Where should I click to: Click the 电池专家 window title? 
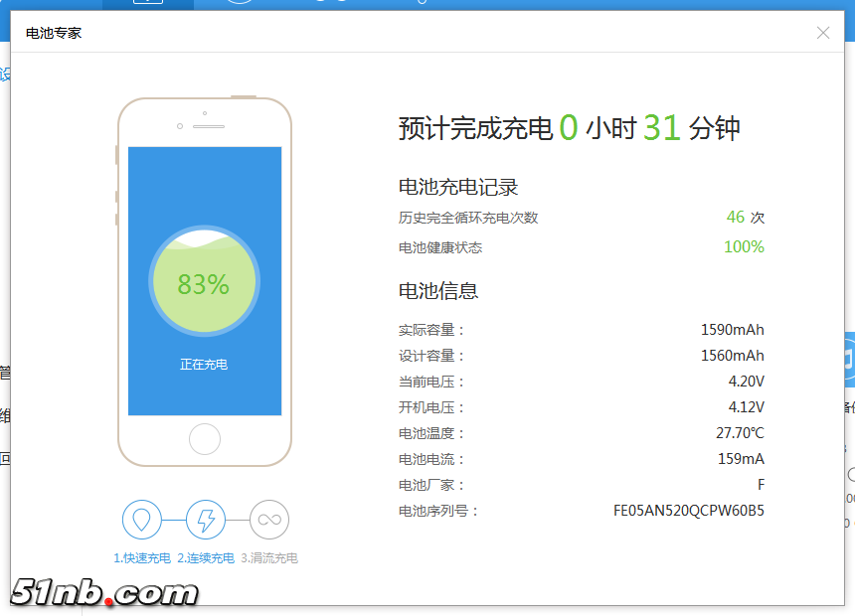point(54,33)
